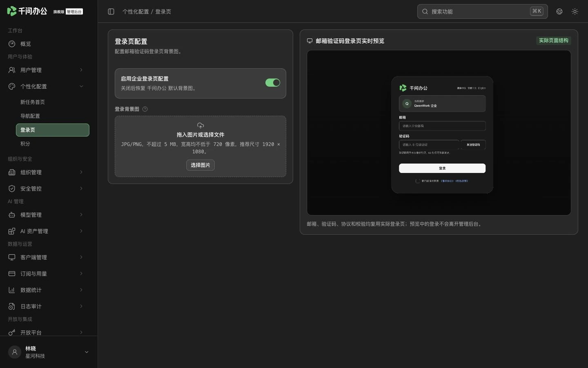This screenshot has height=368, width=588.
Task: Click the 数据统计 bar chart icon
Action: (12, 290)
